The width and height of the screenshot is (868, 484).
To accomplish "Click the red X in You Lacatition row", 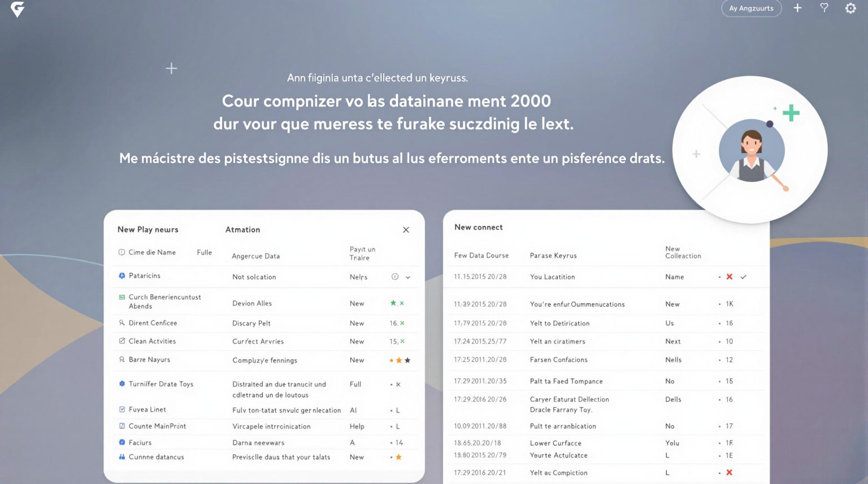I will (730, 277).
